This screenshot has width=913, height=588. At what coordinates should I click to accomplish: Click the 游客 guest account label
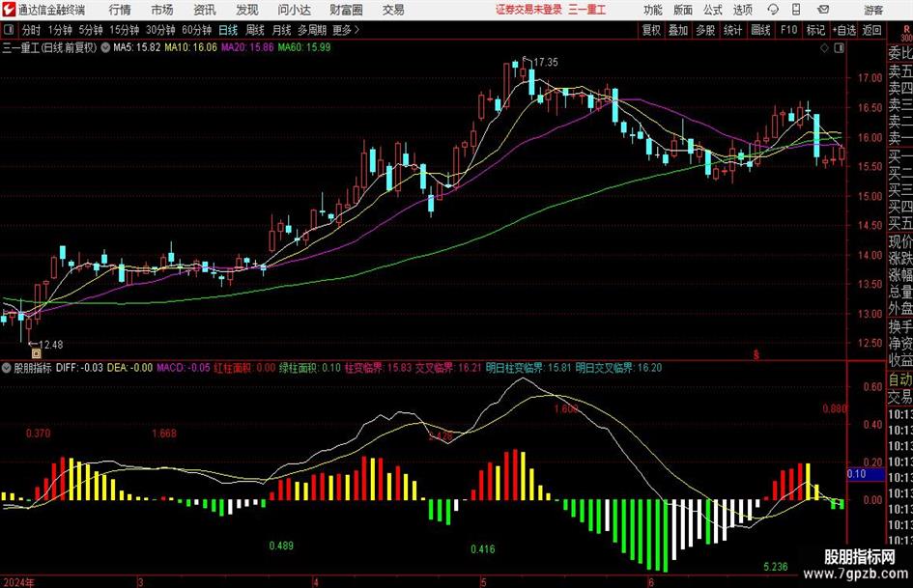[x=872, y=10]
